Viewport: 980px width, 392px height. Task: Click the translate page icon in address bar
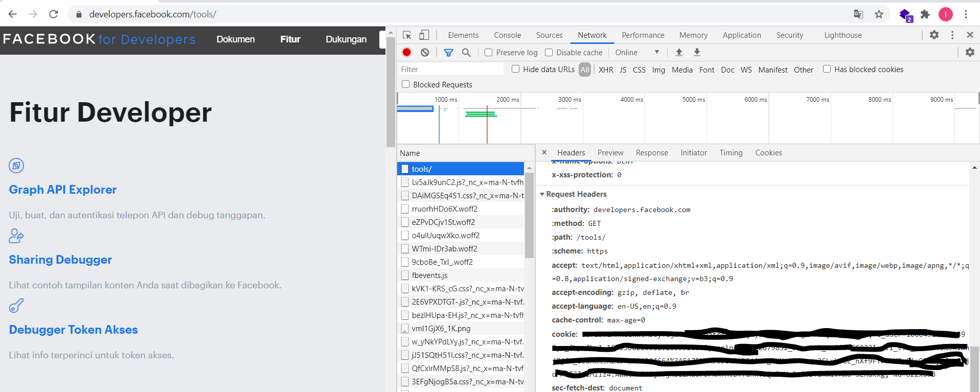click(x=858, y=14)
